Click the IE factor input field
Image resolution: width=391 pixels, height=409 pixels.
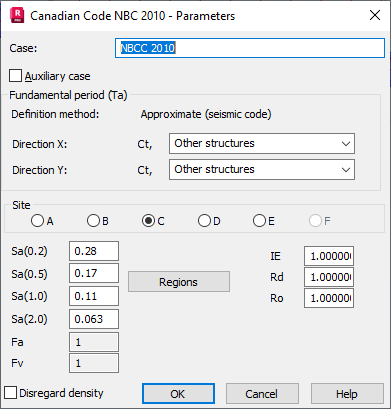pos(329,256)
